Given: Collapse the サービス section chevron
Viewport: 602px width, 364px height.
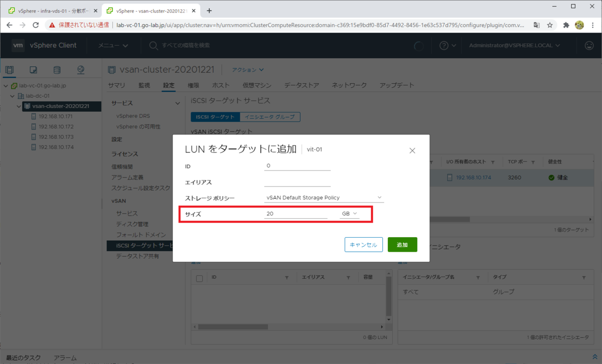Looking at the screenshot, I should pos(177,103).
